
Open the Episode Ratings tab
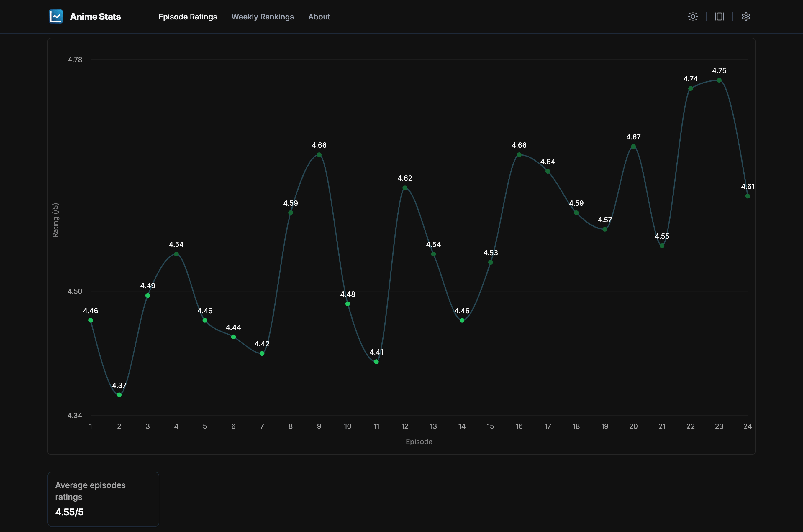pyautogui.click(x=187, y=17)
